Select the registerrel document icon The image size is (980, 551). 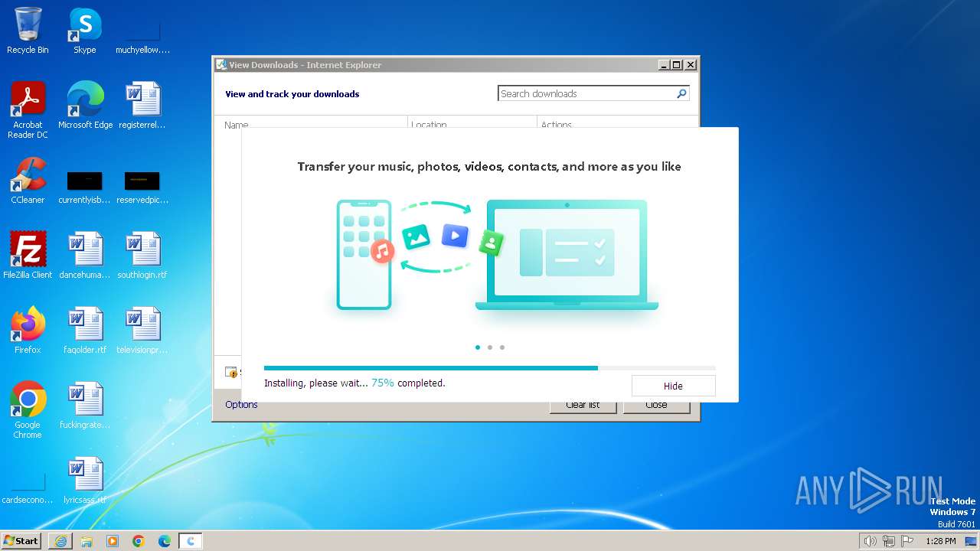click(142, 105)
